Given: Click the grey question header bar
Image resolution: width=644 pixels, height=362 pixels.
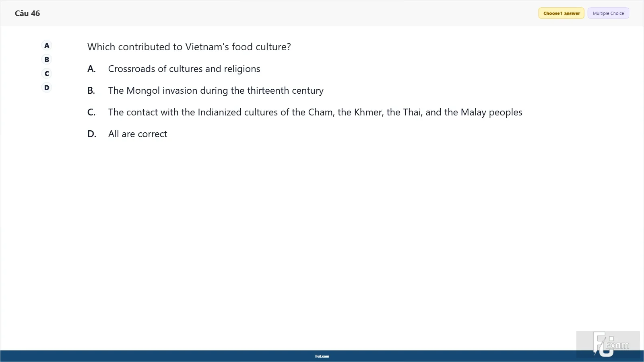Looking at the screenshot, I should (322, 13).
